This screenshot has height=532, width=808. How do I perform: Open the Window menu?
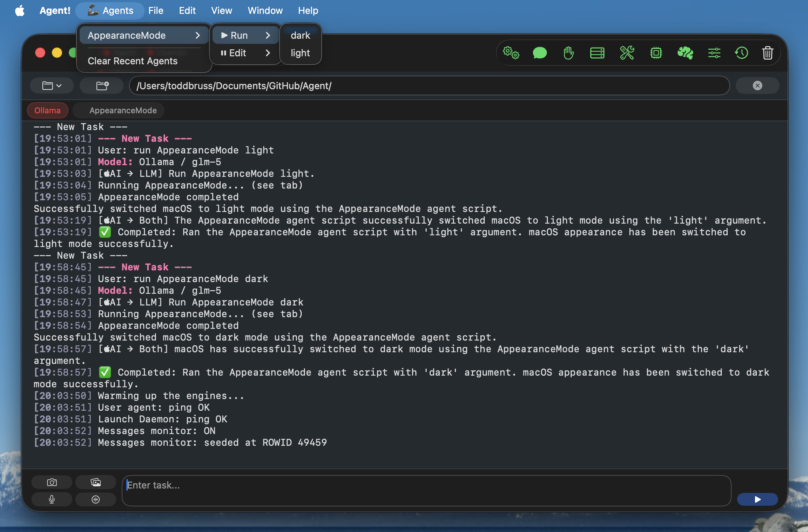[x=265, y=11]
